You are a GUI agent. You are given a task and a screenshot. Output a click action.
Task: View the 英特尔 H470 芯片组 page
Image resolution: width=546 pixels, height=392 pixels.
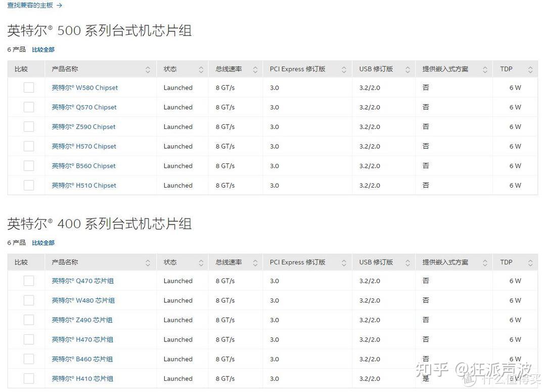click(82, 339)
